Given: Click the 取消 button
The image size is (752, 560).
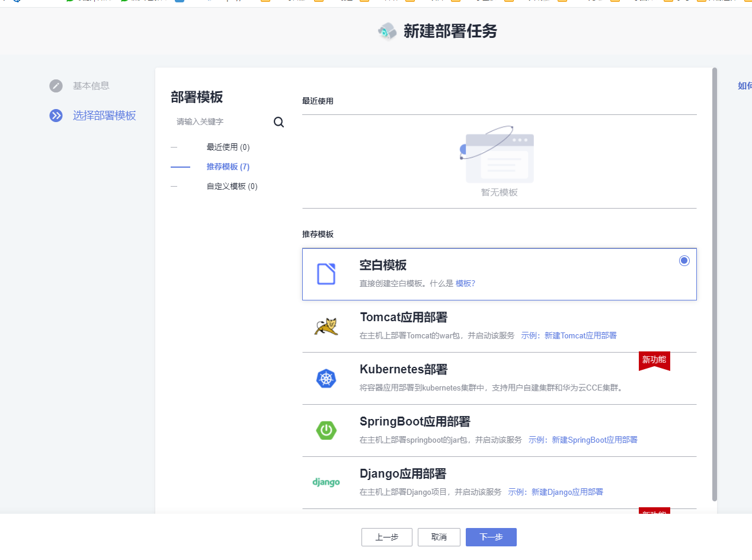Looking at the screenshot, I should click(x=439, y=537).
